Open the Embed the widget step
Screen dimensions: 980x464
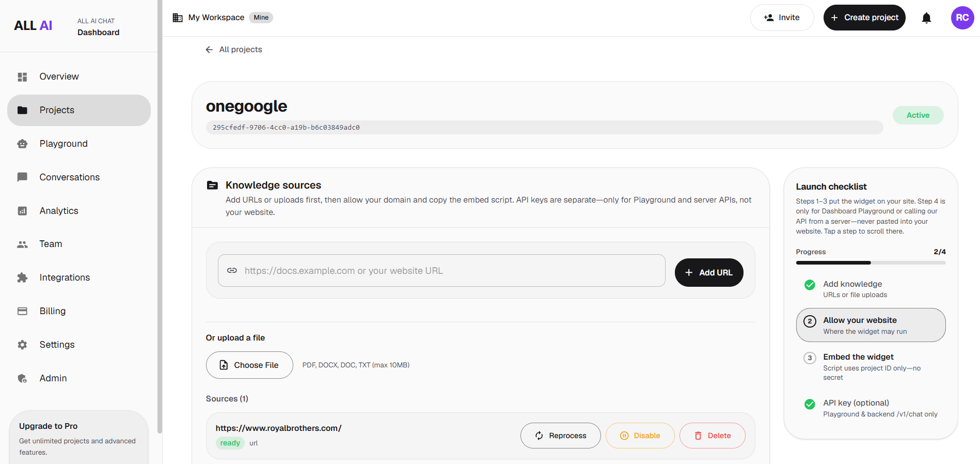tap(871, 367)
